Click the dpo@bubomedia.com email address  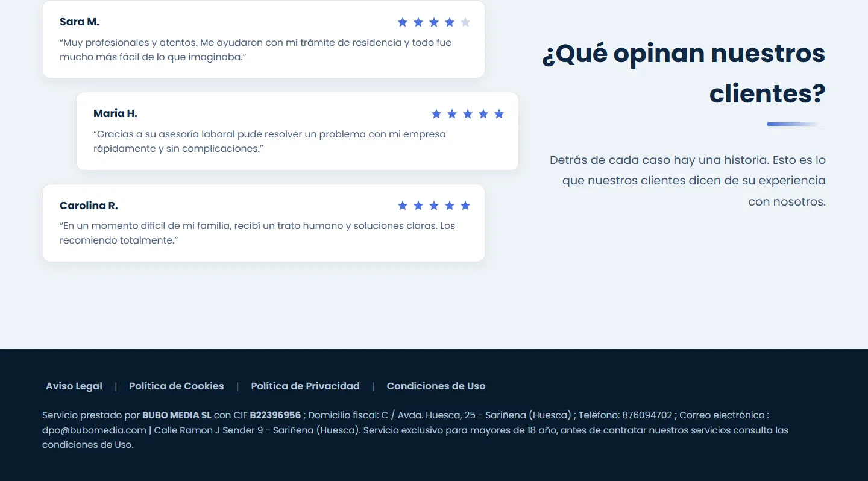coord(94,430)
